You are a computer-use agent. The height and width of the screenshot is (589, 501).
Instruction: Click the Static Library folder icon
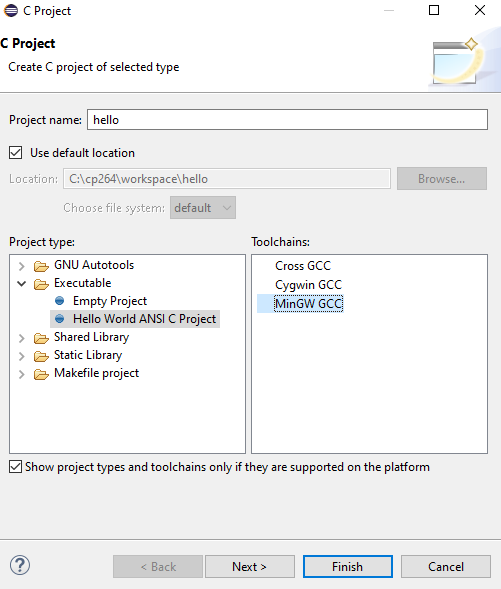(41, 356)
